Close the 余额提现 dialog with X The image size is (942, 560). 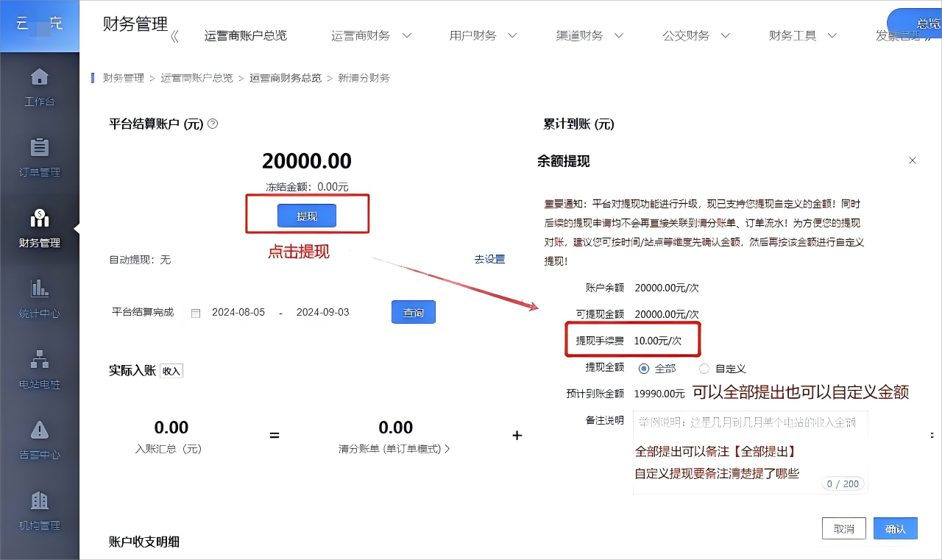coord(913,160)
